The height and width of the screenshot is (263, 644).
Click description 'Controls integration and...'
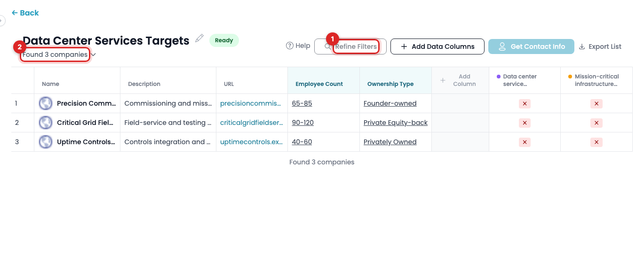tap(167, 142)
